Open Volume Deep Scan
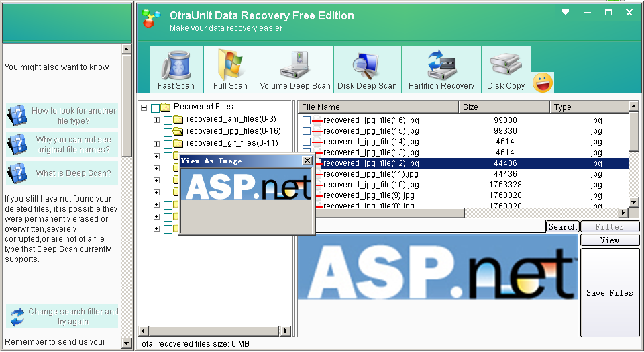 [295, 69]
